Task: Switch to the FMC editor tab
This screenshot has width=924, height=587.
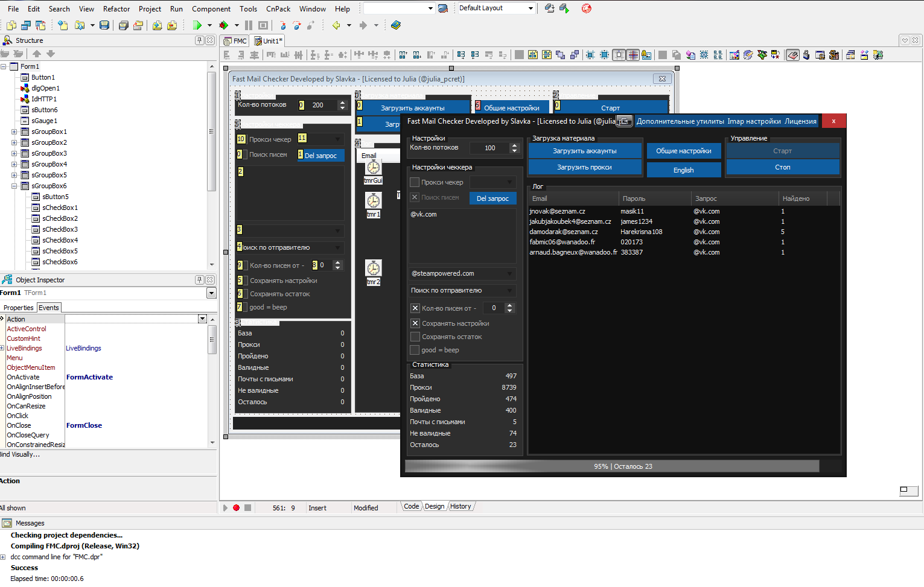Action: [x=235, y=41]
